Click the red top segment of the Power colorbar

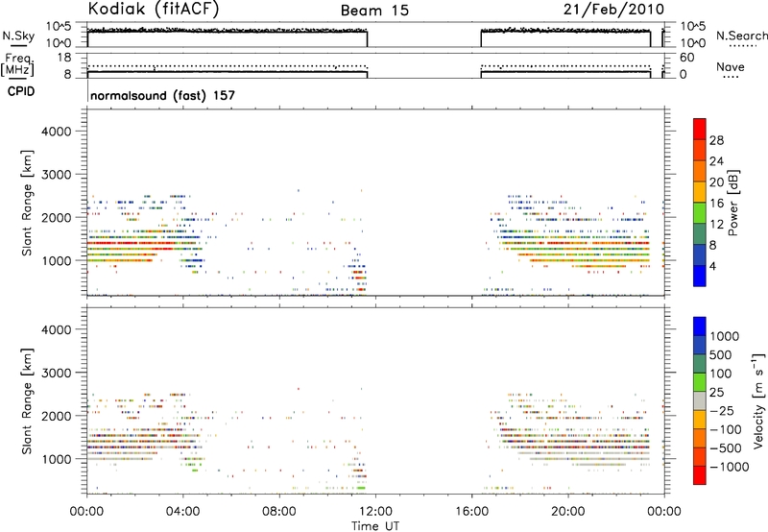point(700,129)
